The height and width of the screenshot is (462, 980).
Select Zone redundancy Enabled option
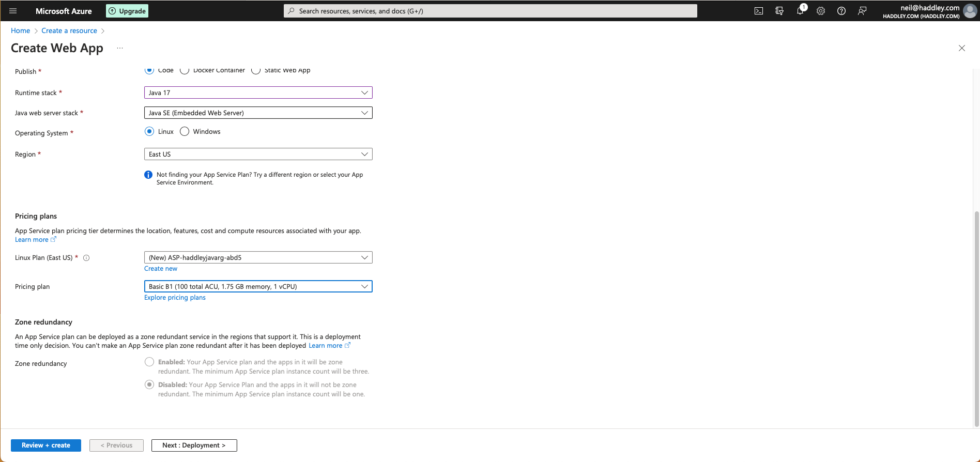pos(149,362)
